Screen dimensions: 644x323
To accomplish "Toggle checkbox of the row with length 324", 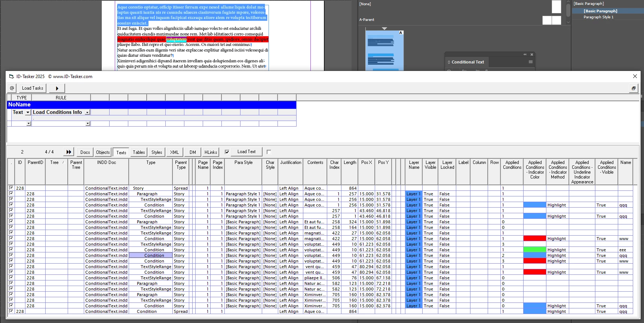I will click(x=11, y=221).
